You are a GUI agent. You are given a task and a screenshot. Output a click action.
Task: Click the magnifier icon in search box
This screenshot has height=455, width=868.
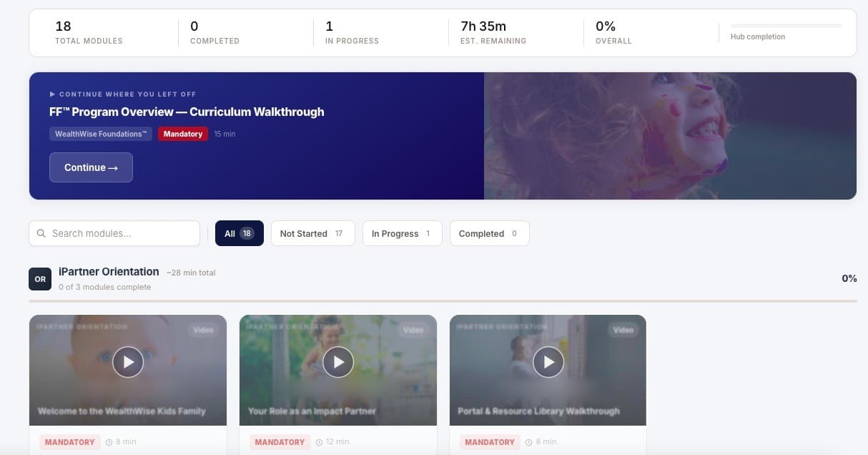pyautogui.click(x=41, y=233)
